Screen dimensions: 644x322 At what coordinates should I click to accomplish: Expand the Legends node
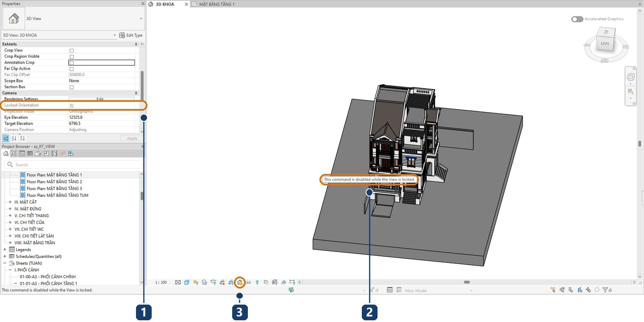coord(5,249)
